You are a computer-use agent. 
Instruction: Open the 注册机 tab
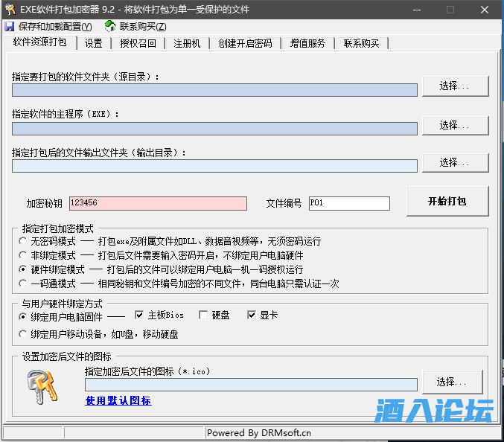[x=187, y=43]
